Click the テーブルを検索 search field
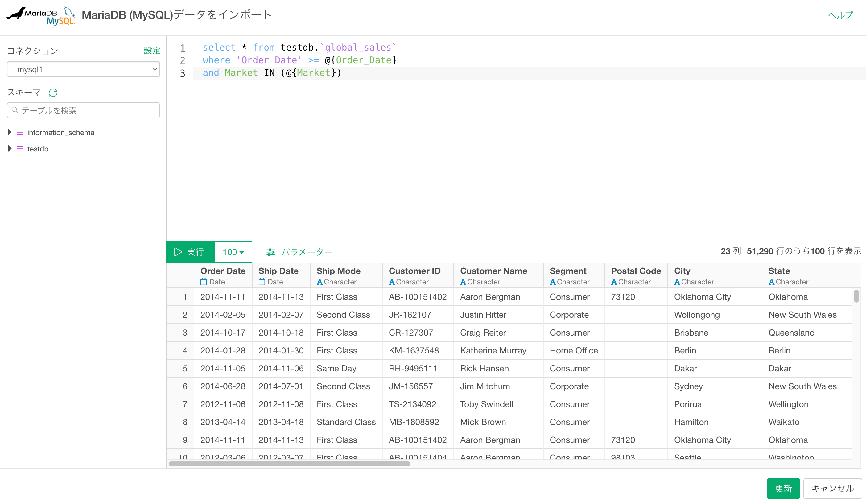 (84, 110)
